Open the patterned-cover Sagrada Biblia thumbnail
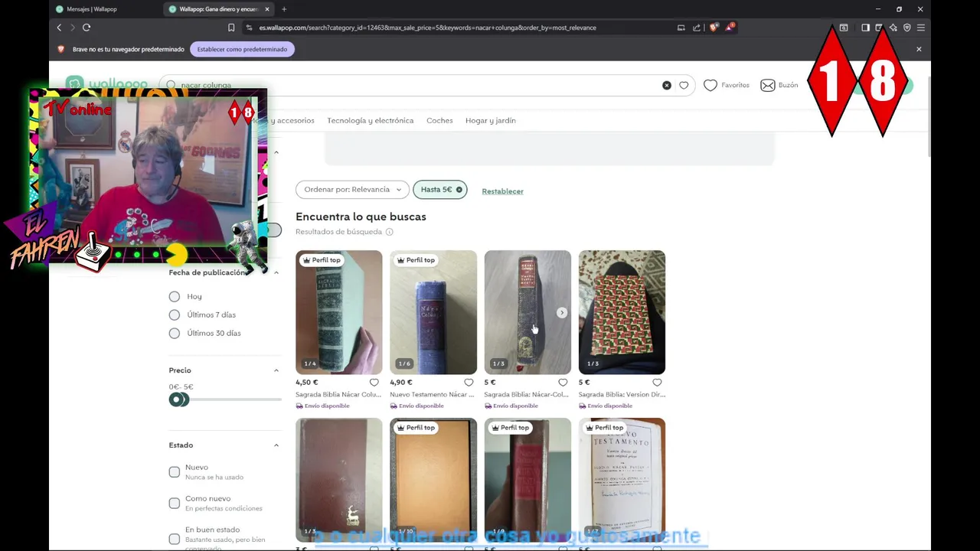Viewport: 980px width, 551px height. pyautogui.click(x=622, y=312)
